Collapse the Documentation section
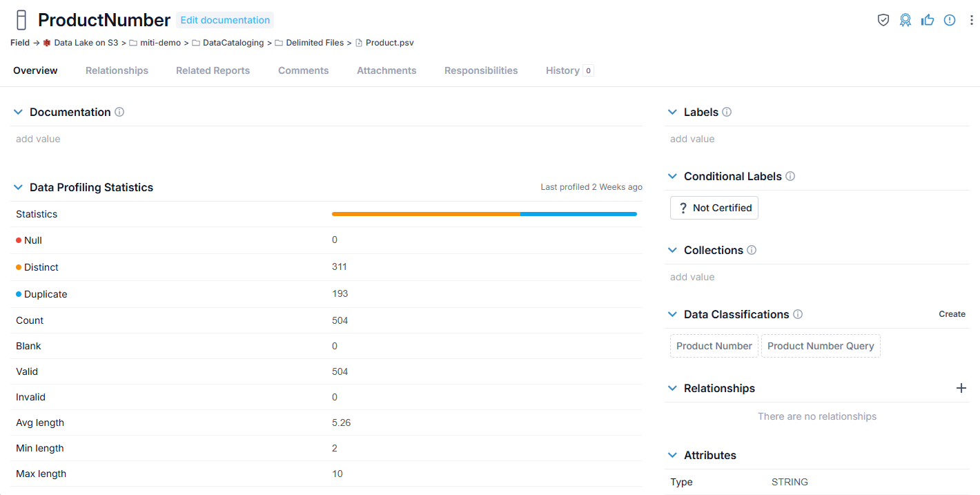The width and height of the screenshot is (980, 495). coord(18,112)
